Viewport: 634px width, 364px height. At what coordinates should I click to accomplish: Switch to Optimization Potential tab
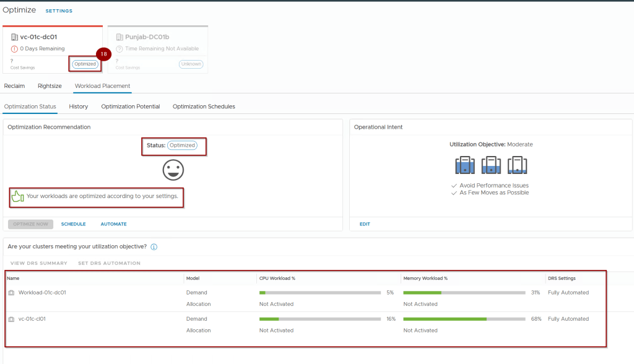coord(131,106)
